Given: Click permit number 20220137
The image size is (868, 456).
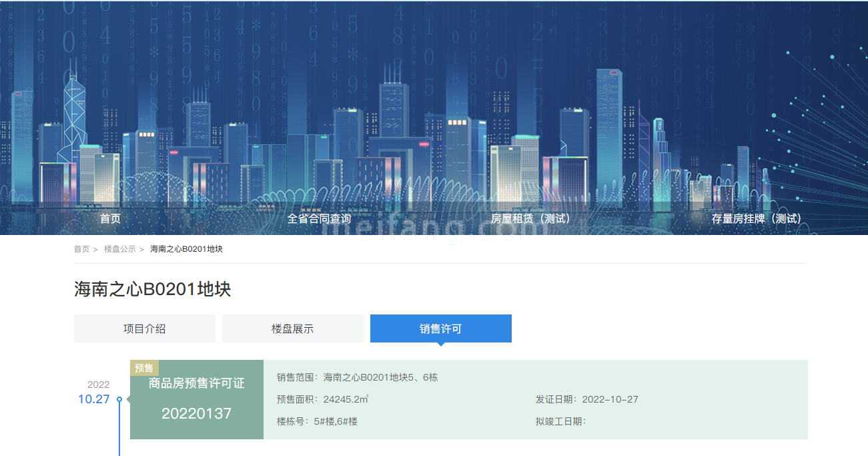Looking at the screenshot, I should coord(197,413).
